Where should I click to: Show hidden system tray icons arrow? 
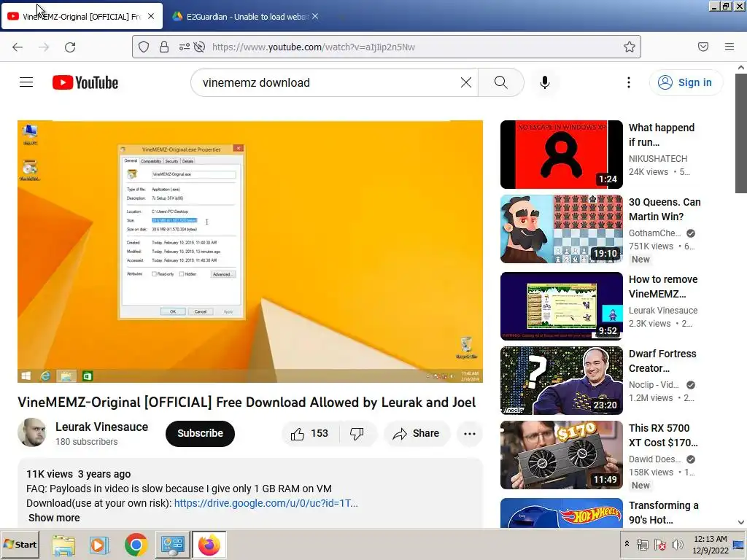(x=627, y=544)
